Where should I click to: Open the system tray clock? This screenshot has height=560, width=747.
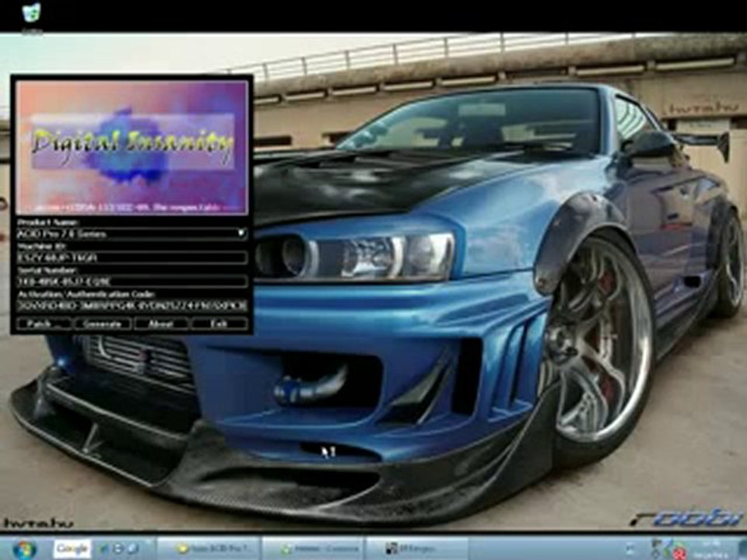(x=710, y=549)
